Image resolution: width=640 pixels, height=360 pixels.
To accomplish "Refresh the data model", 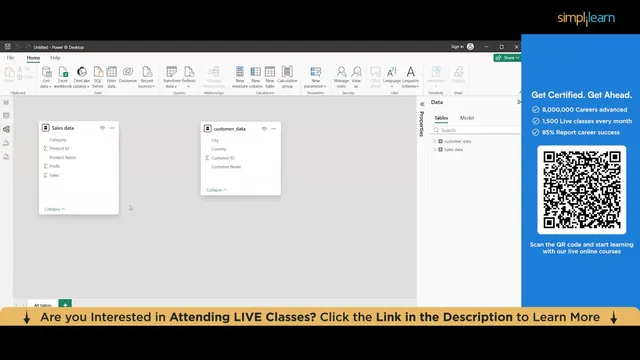I will pos(189,77).
